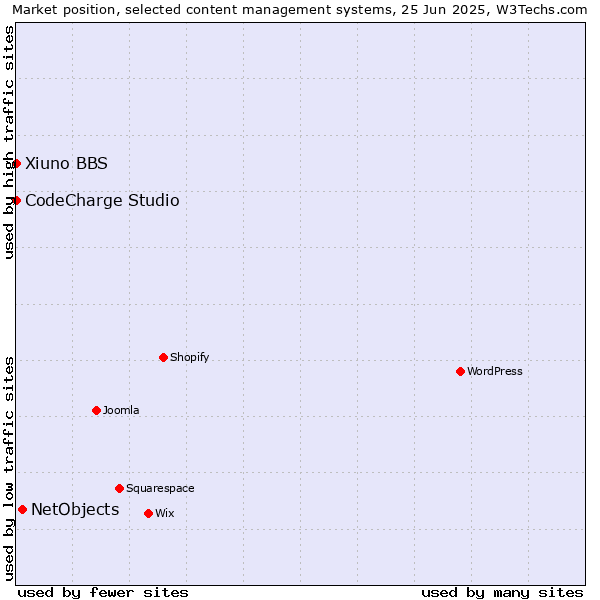Image resolution: width=600 pixels, height=600 pixels.
Task: Click the red Squarespace data point
Action: click(119, 489)
